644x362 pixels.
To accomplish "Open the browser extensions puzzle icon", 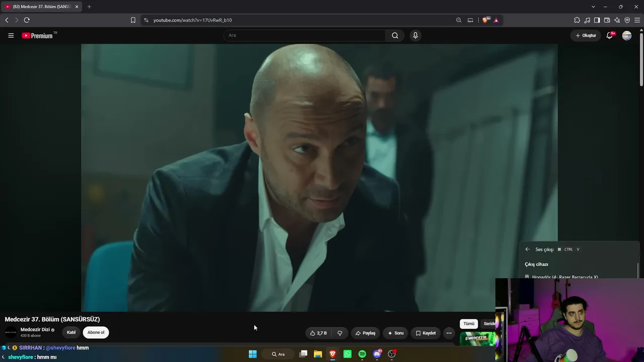I will coord(577,20).
